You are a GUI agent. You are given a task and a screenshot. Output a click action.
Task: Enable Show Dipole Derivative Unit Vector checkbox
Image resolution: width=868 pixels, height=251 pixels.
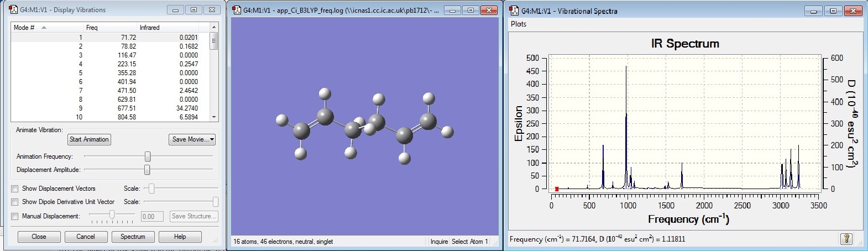pyautogui.click(x=15, y=202)
